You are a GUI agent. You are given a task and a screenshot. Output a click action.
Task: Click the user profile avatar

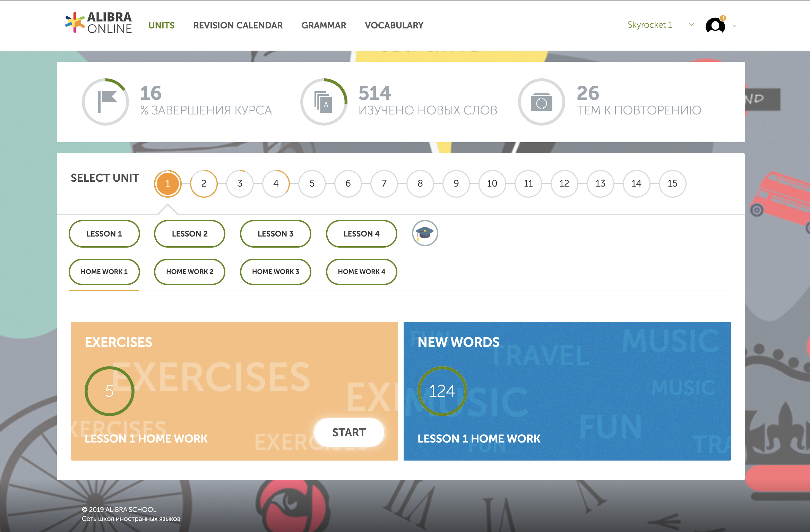pos(715,25)
